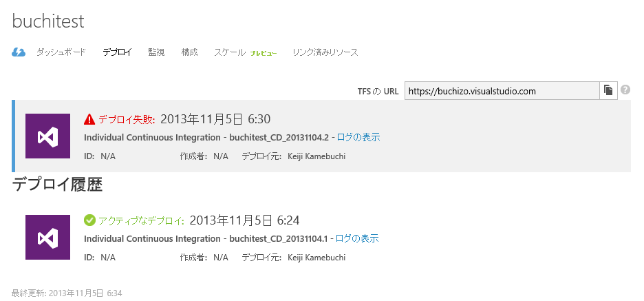Open the 構成 tab
The image size is (644, 301).
189,52
